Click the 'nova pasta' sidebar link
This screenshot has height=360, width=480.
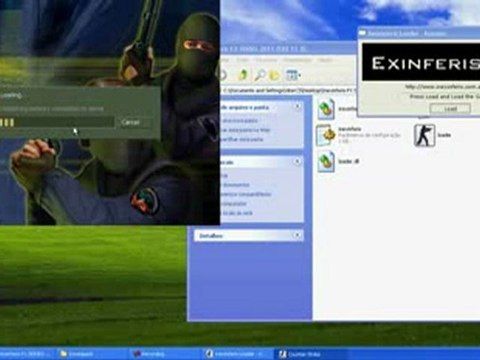[239, 120]
